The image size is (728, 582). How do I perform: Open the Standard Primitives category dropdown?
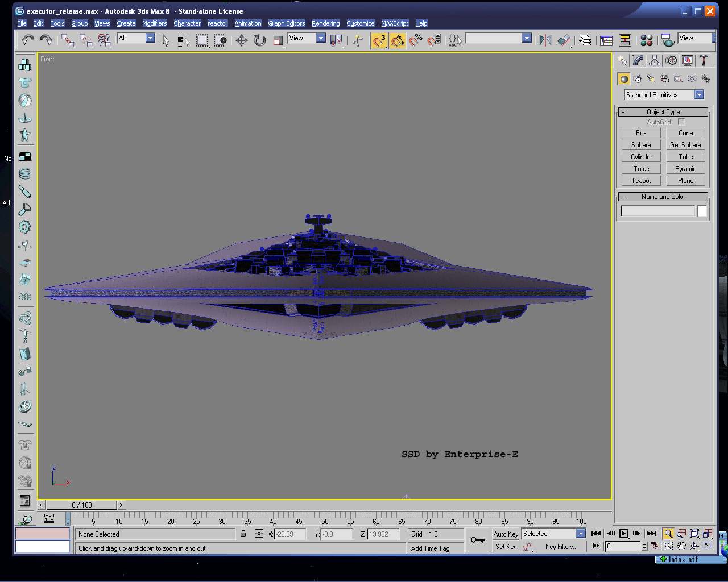point(664,95)
